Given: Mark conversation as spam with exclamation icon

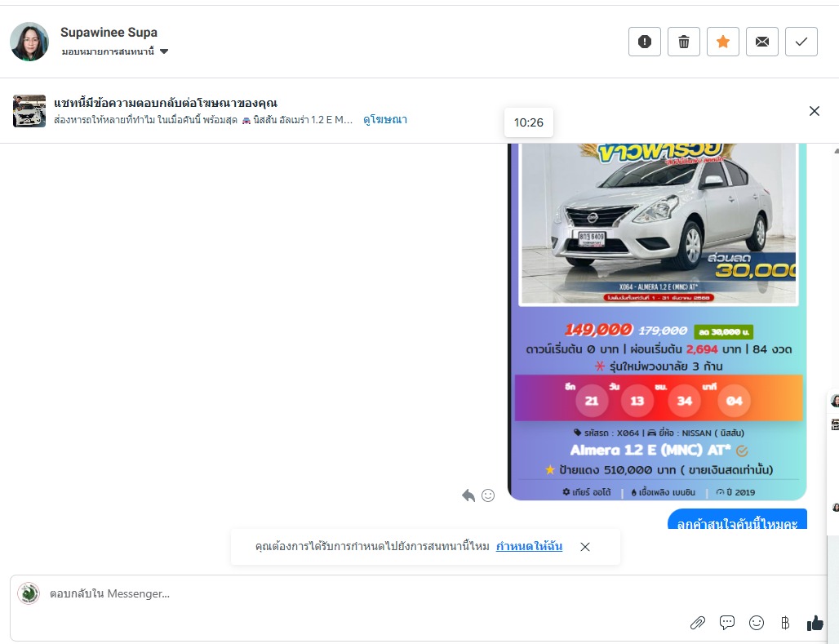Looking at the screenshot, I should (644, 42).
